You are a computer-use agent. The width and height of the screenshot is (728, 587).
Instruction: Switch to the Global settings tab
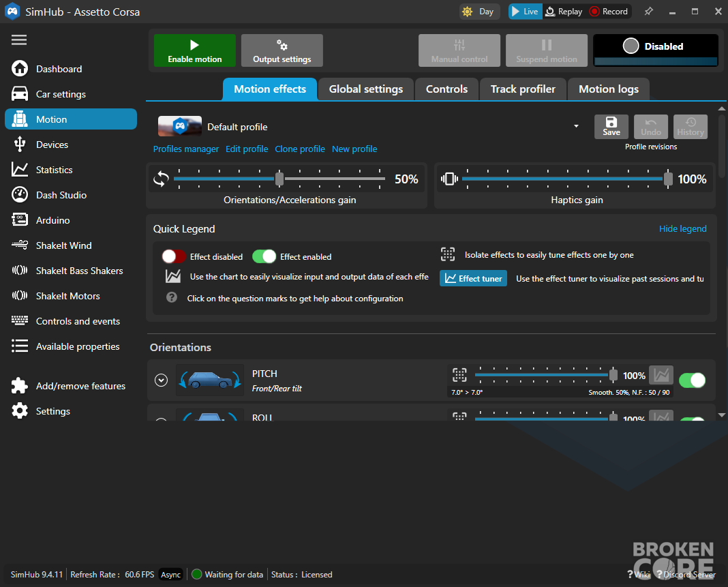366,89
